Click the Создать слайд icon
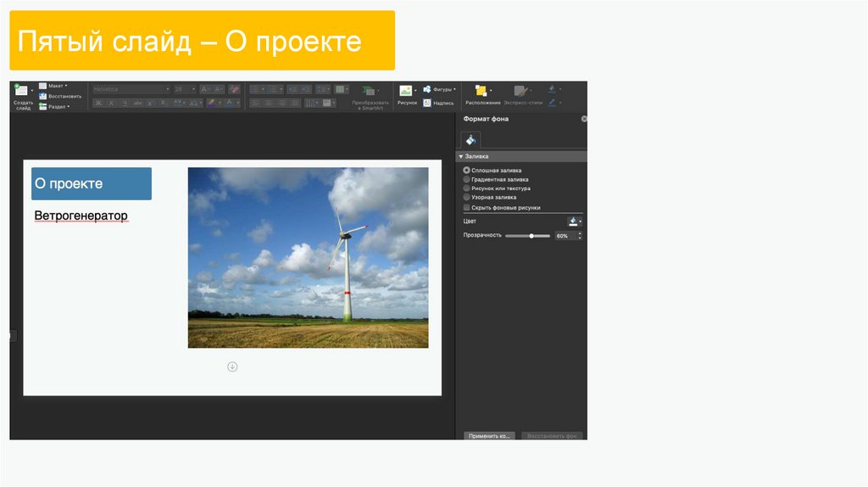 coord(22,91)
